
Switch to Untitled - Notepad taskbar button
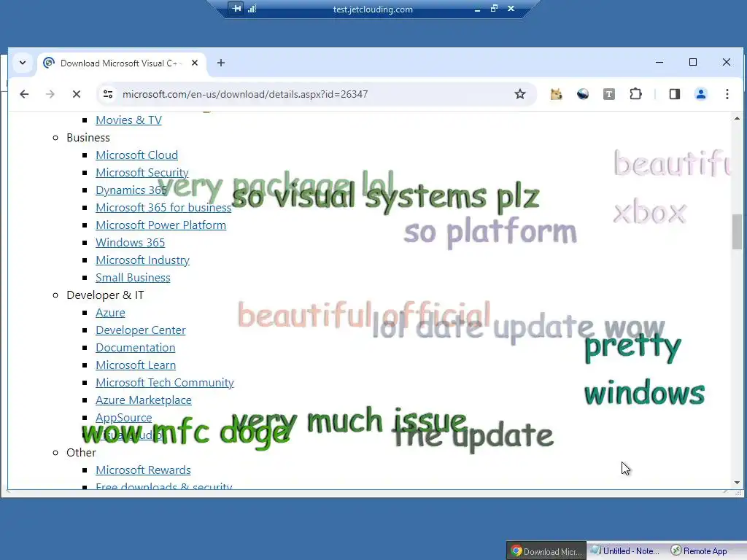point(625,551)
